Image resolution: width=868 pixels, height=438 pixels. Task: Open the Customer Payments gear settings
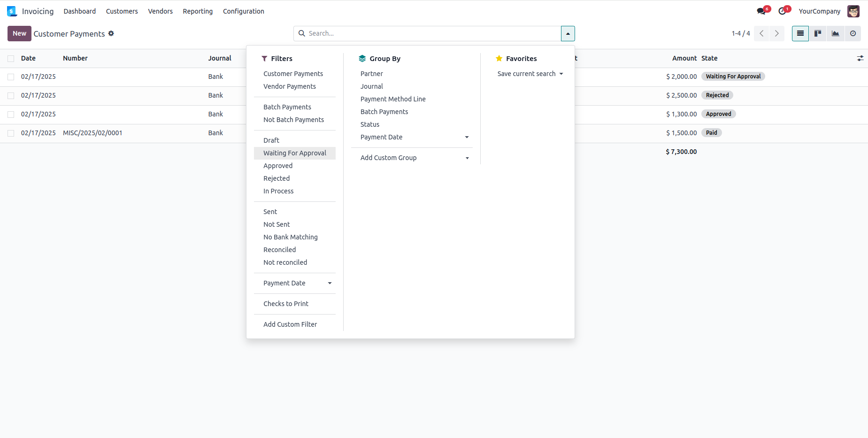pyautogui.click(x=111, y=33)
